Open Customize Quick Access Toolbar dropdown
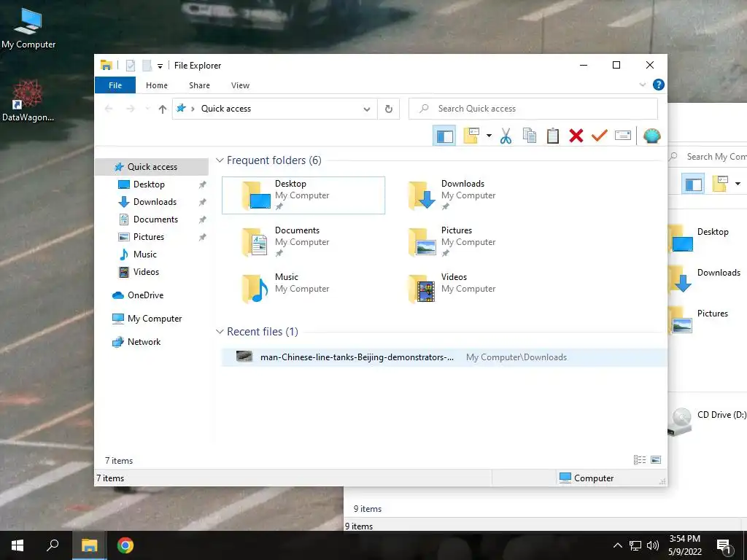 pos(160,66)
